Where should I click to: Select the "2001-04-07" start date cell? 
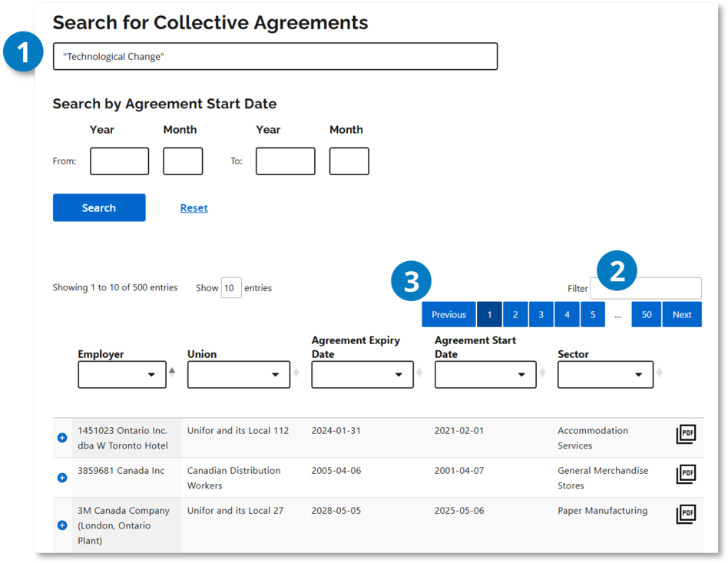coord(458,471)
